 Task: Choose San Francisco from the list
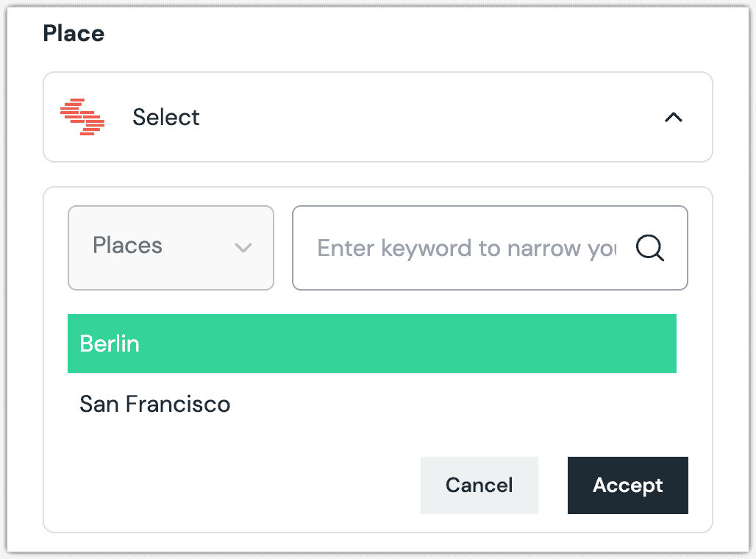click(x=154, y=404)
